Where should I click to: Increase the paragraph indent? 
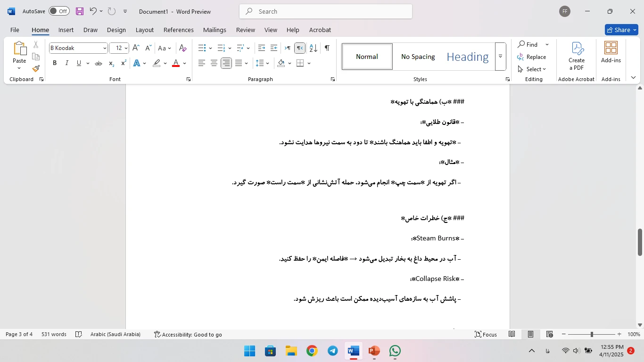click(x=274, y=48)
